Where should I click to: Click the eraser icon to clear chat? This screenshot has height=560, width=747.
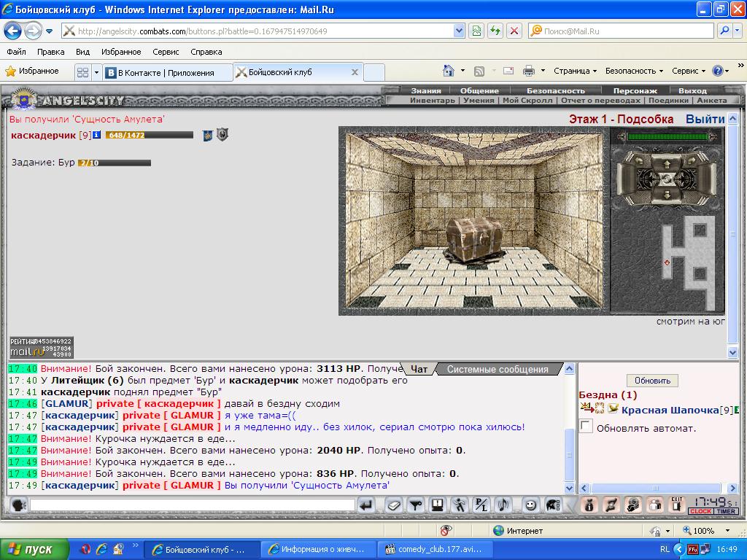point(393,505)
